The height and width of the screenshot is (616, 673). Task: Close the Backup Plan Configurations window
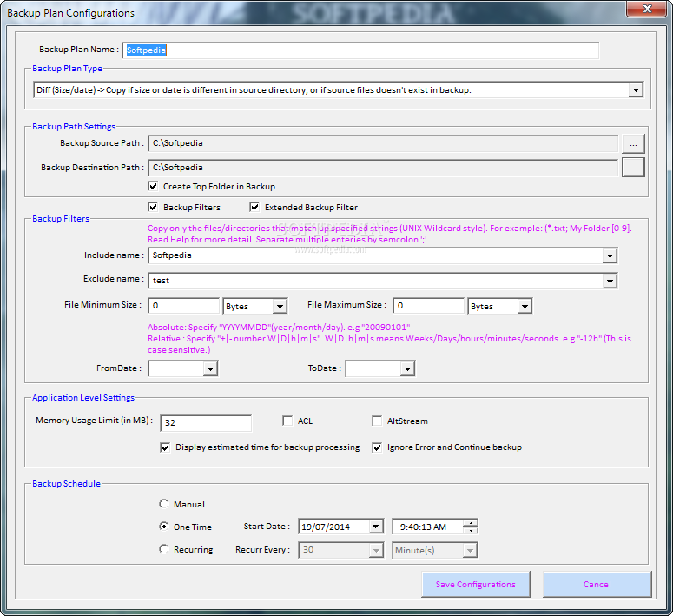pos(647,9)
